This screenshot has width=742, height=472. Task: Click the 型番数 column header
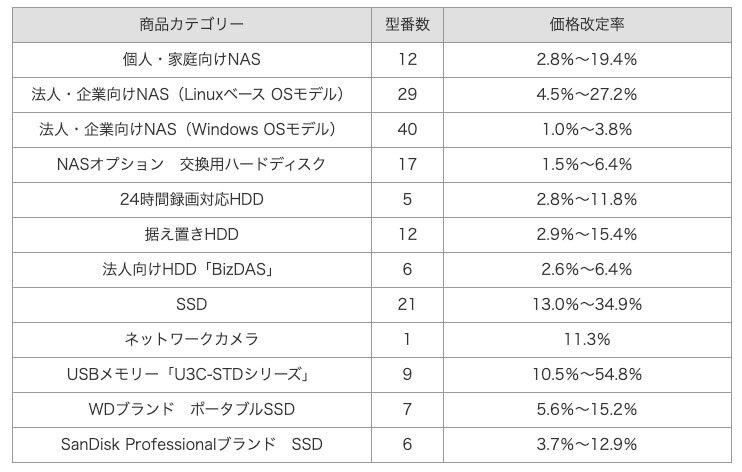(407, 24)
